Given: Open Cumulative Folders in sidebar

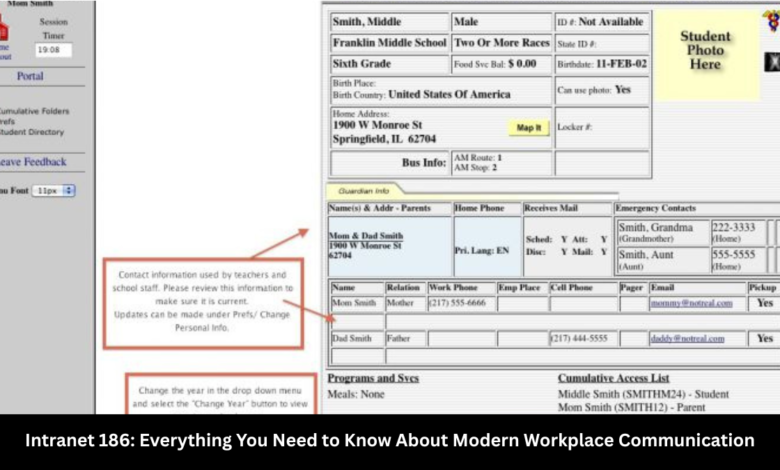Looking at the screenshot, I should [34, 111].
